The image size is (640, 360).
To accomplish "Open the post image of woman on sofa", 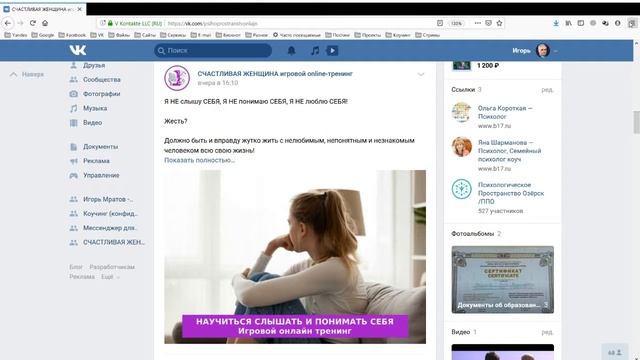I will [x=295, y=257].
